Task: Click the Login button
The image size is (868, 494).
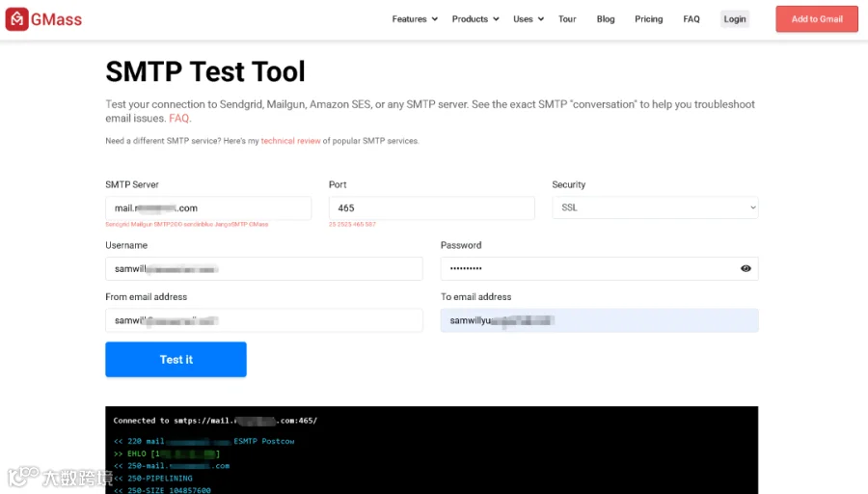Action: (735, 19)
